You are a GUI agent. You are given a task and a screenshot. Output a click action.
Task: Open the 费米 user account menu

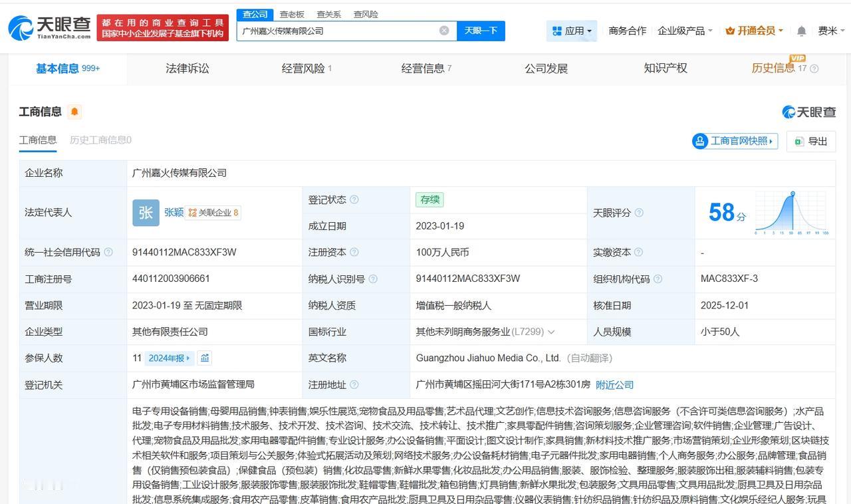[831, 31]
